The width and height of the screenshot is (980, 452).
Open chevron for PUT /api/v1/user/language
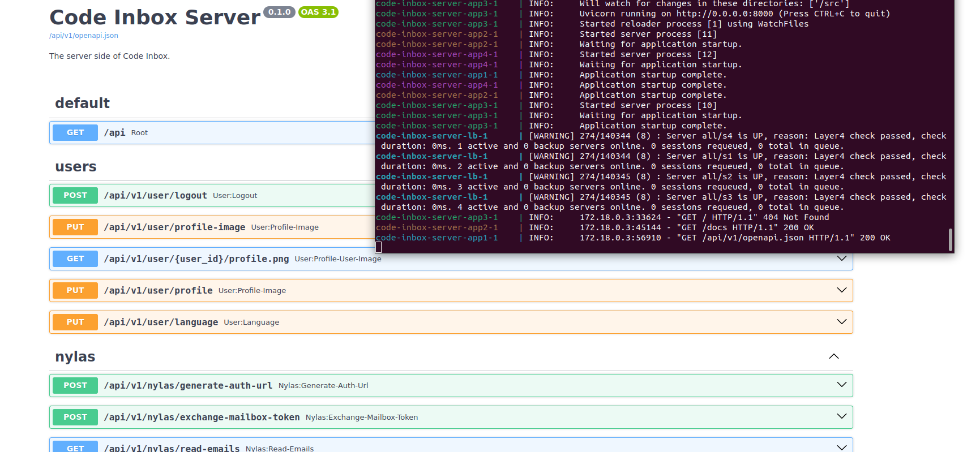click(x=842, y=322)
